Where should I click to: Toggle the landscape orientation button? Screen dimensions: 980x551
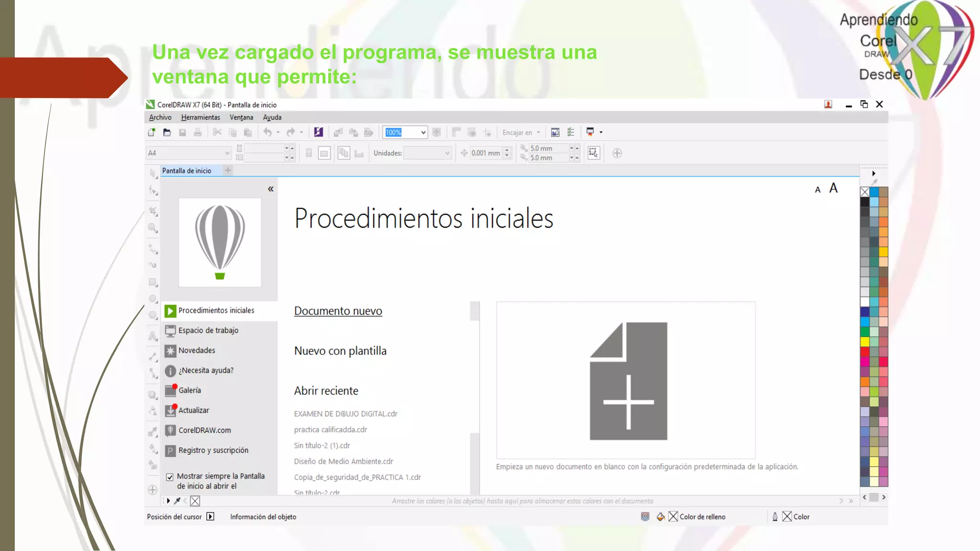pos(324,153)
